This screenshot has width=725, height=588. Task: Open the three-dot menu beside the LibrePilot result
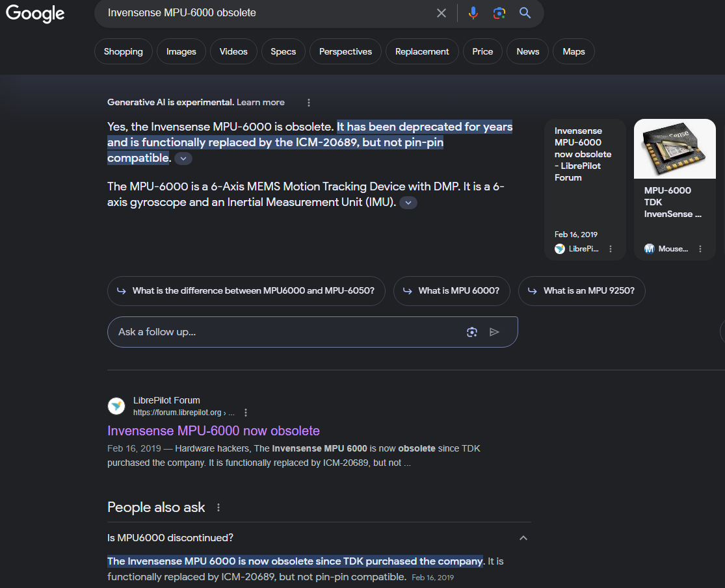coord(246,413)
